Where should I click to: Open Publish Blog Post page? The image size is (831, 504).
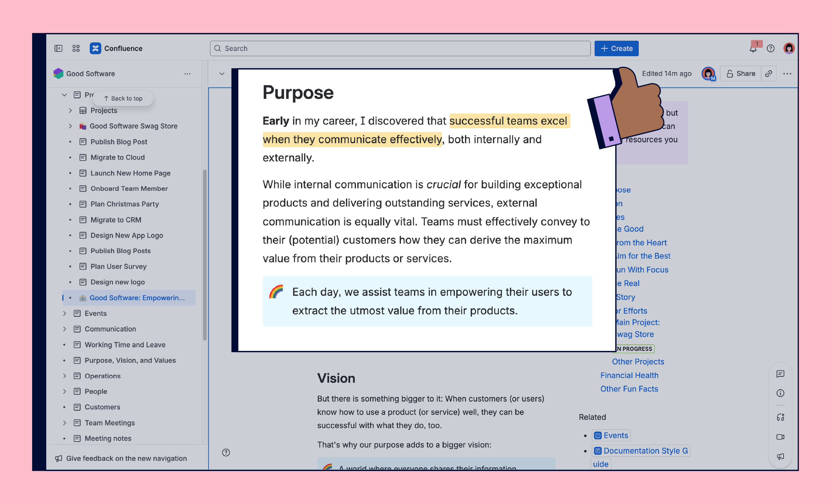click(x=119, y=142)
